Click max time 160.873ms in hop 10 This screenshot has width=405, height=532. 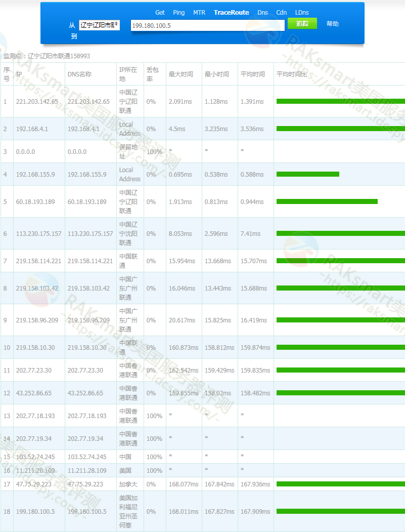click(184, 347)
